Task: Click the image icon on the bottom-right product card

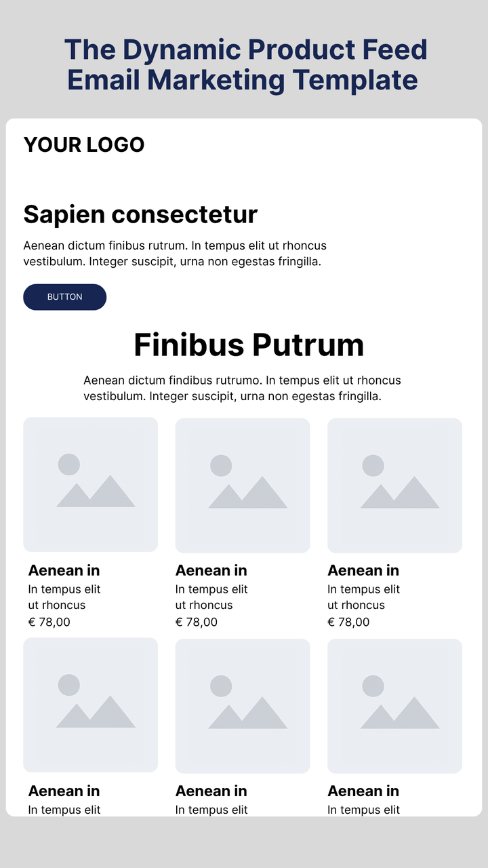Action: coord(394,705)
